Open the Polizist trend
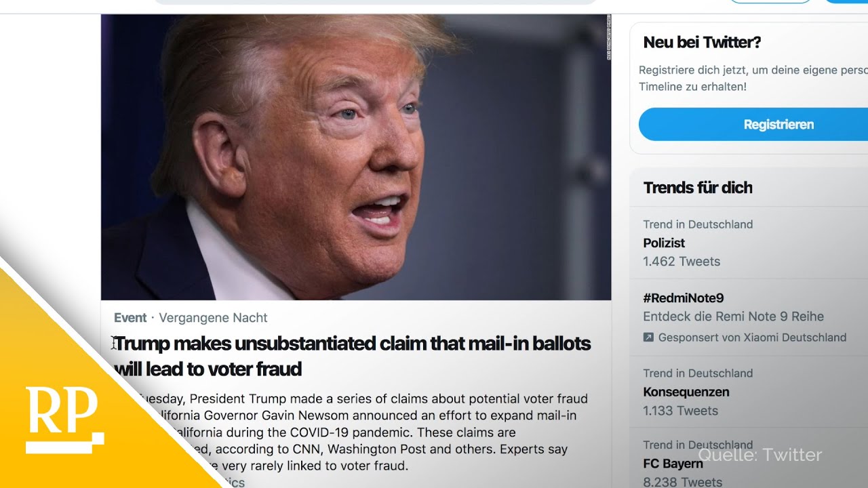This screenshot has height=488, width=868. tap(749, 243)
